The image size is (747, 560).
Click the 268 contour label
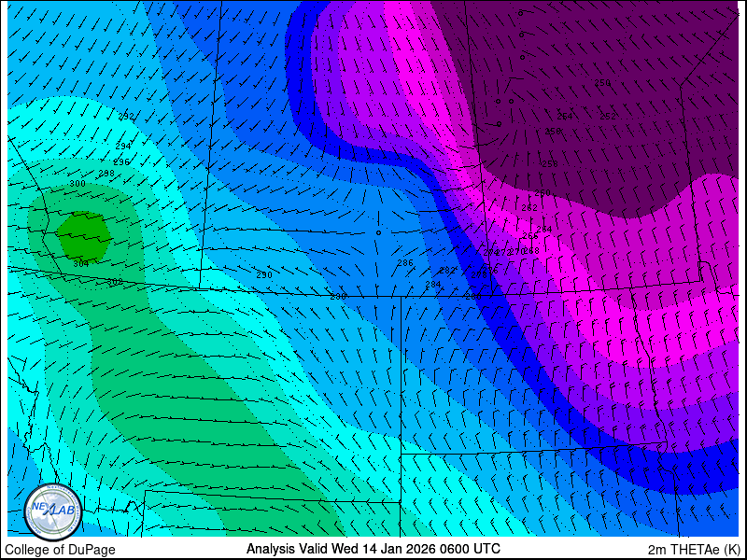click(x=531, y=251)
